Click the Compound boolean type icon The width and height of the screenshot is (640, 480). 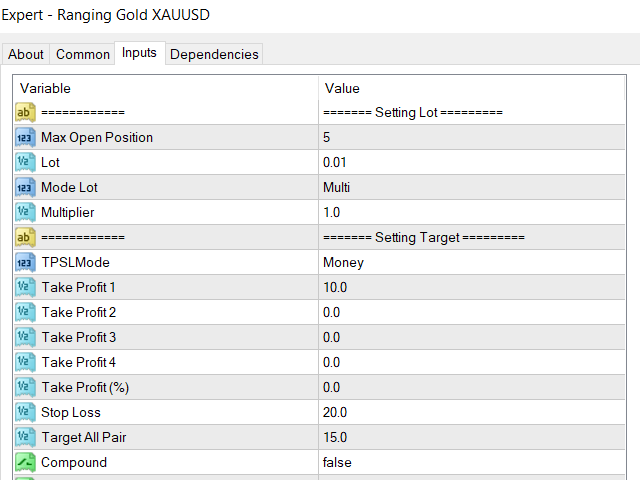25,462
